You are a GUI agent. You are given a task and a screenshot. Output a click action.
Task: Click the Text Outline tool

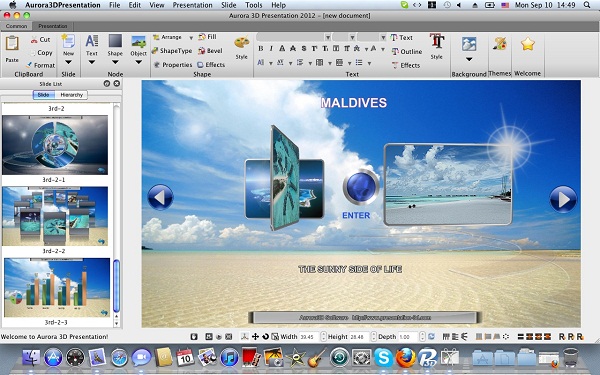(x=407, y=51)
